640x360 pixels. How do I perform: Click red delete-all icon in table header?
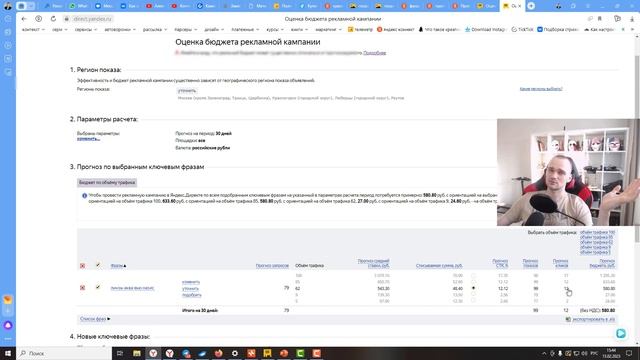coord(82,266)
